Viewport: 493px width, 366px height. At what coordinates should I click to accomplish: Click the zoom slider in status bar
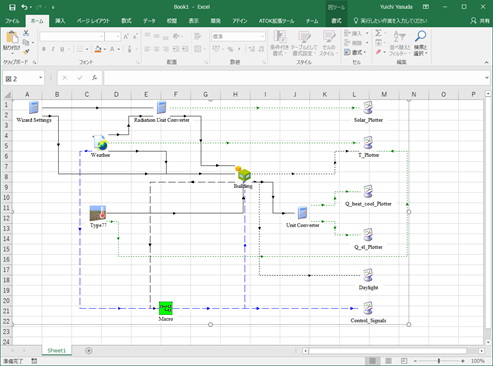[439, 361]
